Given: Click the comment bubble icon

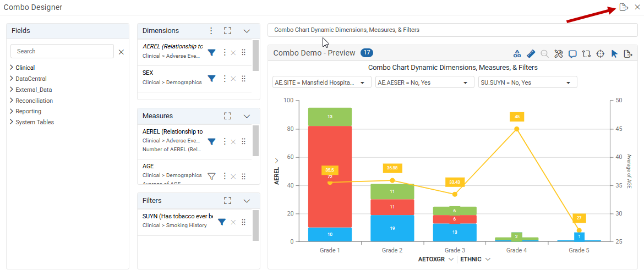Looking at the screenshot, I should pos(572,53).
